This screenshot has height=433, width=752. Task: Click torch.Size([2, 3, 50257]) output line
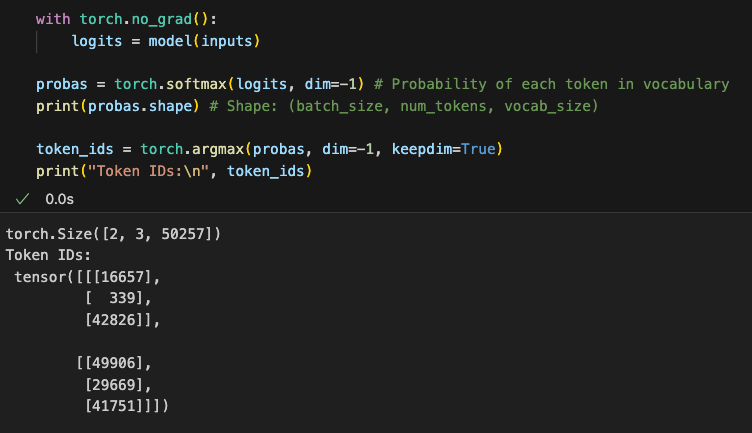[x=113, y=234]
